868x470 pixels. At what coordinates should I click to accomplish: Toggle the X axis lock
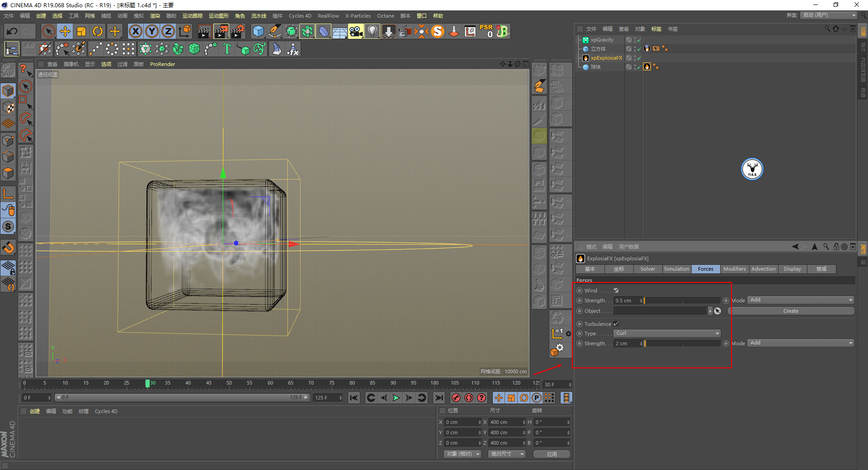(x=135, y=31)
